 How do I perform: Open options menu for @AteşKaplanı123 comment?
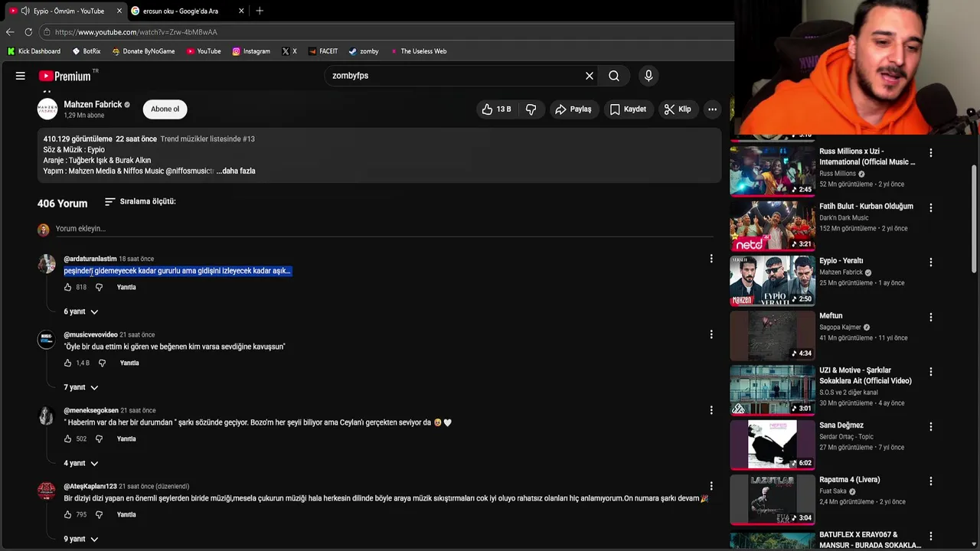click(x=711, y=486)
